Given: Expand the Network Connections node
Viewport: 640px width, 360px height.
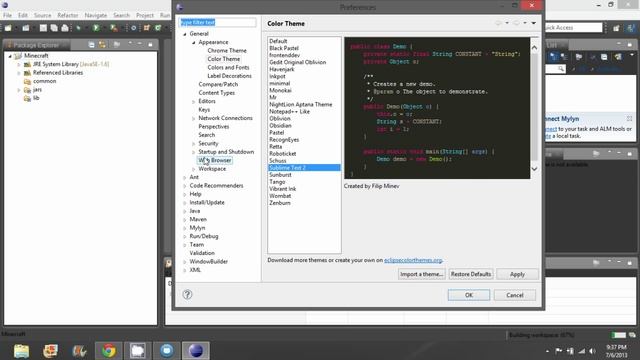Looking at the screenshot, I should 194,118.
